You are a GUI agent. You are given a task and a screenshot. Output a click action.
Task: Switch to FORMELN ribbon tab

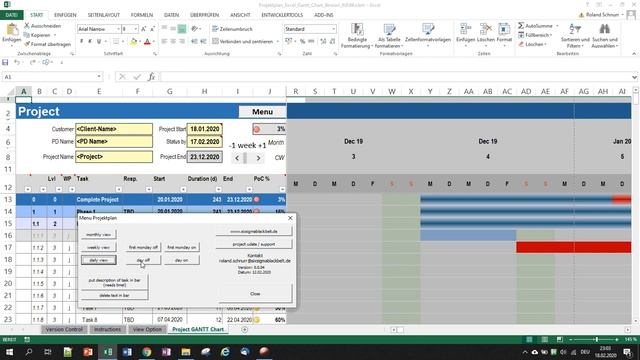click(x=142, y=15)
